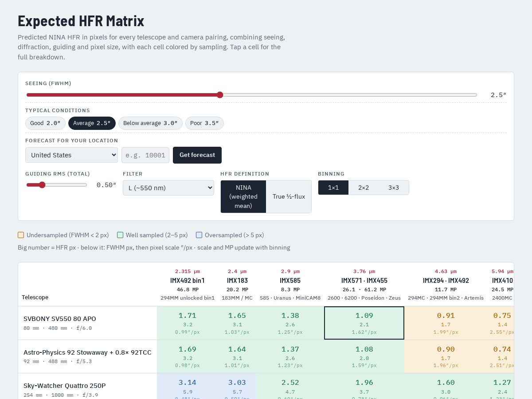532x399 pixels.
Task: Open Stowaway with IMX492 bin1 cell 1.69
Action: pyautogui.click(x=188, y=356)
